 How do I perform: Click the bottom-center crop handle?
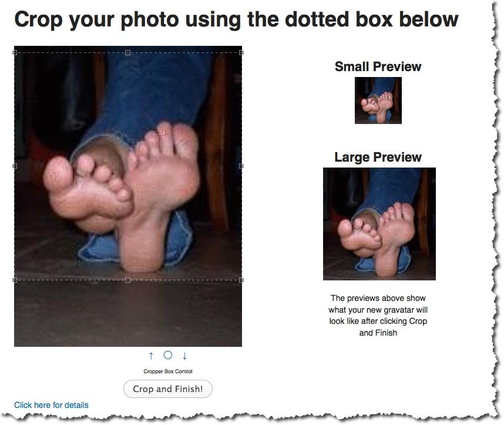tap(127, 280)
